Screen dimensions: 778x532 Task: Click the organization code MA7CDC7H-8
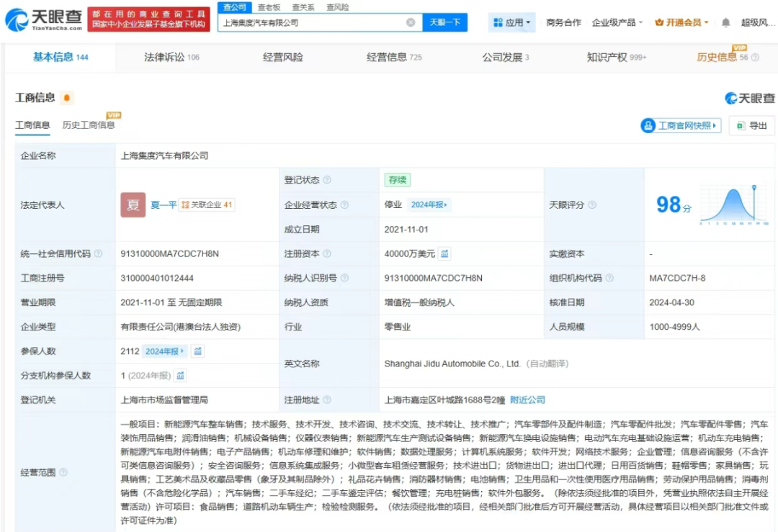click(x=676, y=278)
